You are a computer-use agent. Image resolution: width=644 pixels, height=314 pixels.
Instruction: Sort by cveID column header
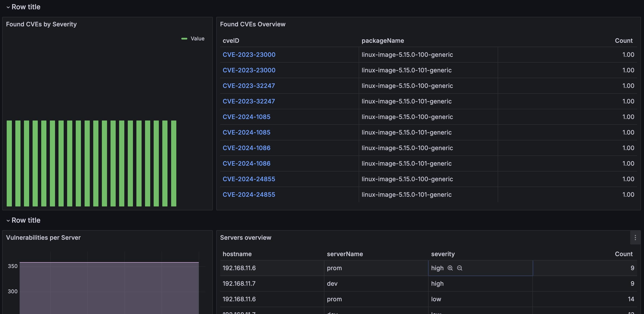click(x=231, y=41)
